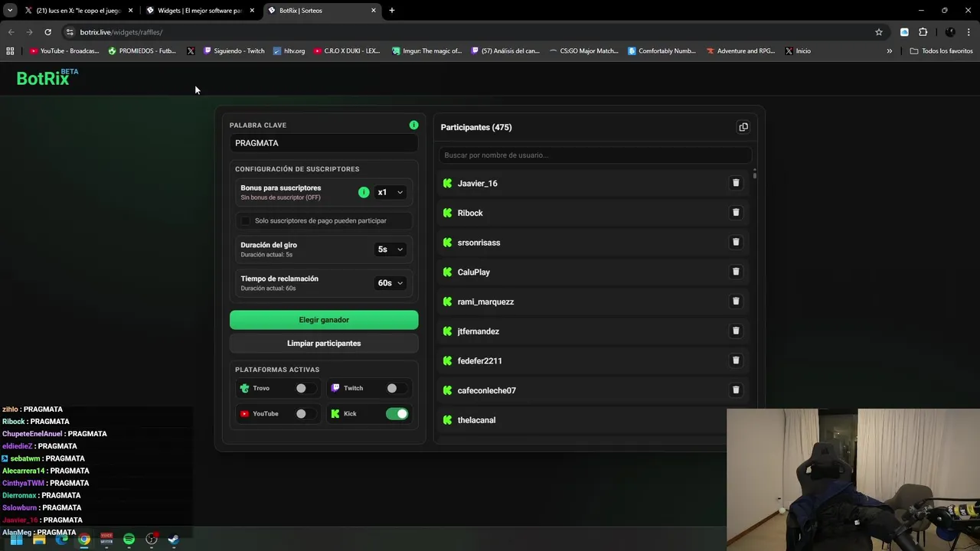Open the Comfortably Numb bookmark

[x=662, y=51]
